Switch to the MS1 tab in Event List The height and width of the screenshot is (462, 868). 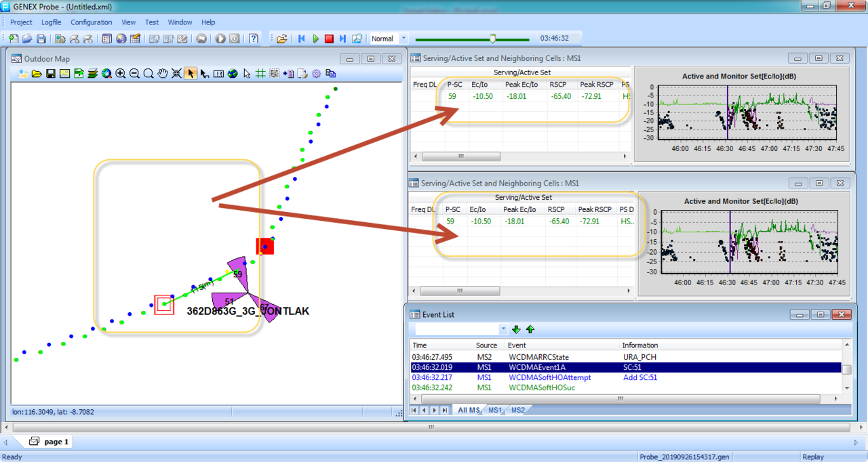tap(495, 411)
